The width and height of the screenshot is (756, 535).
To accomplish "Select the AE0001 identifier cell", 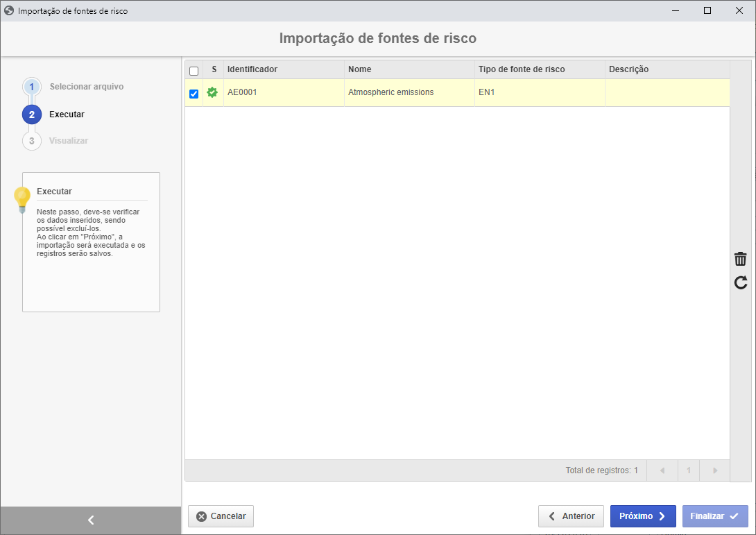I will coord(284,92).
